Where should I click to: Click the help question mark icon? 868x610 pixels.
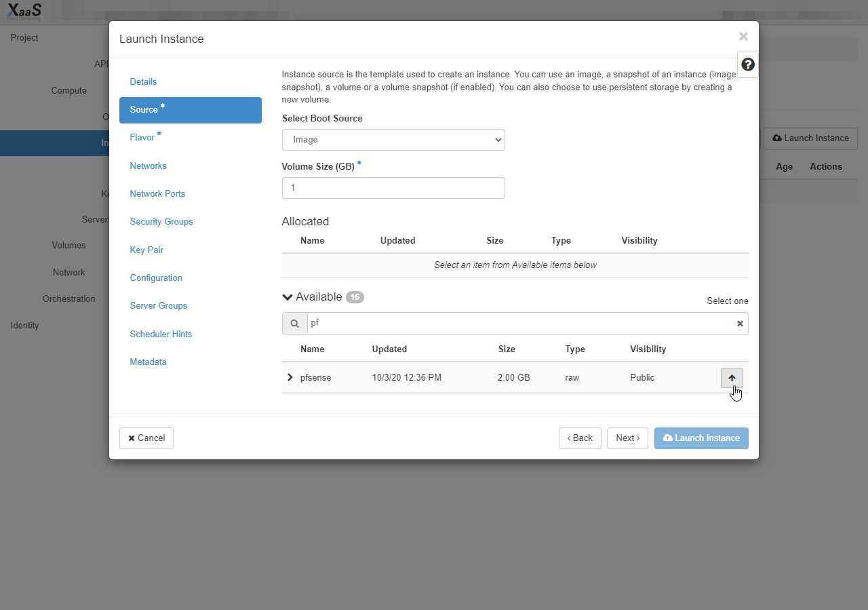click(x=748, y=64)
